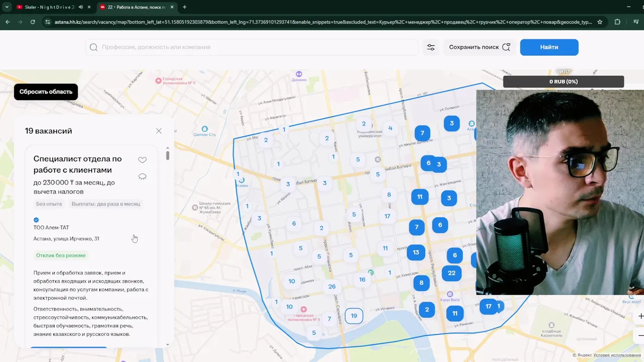This screenshot has width=644, height=362.
Task: Reload the page
Action: click(x=33, y=22)
